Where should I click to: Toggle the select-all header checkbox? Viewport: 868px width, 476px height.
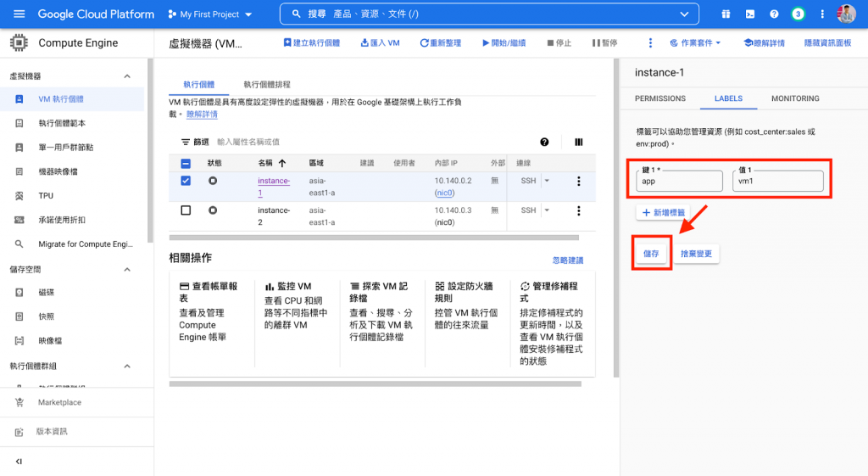pos(186,164)
